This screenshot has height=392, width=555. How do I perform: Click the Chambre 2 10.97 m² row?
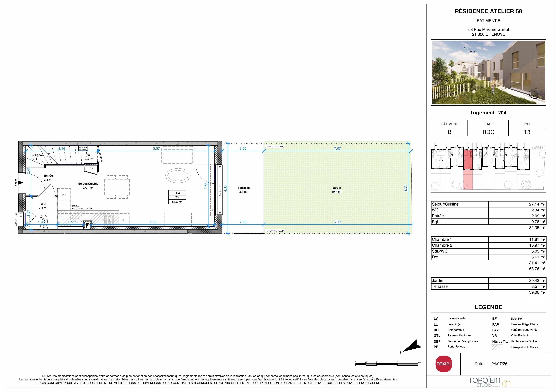coord(488,245)
